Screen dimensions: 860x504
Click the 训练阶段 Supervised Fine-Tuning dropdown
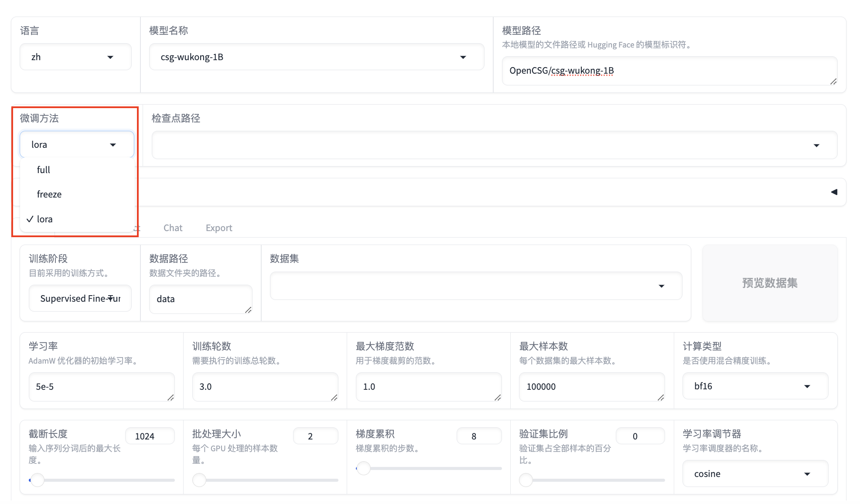coord(80,298)
